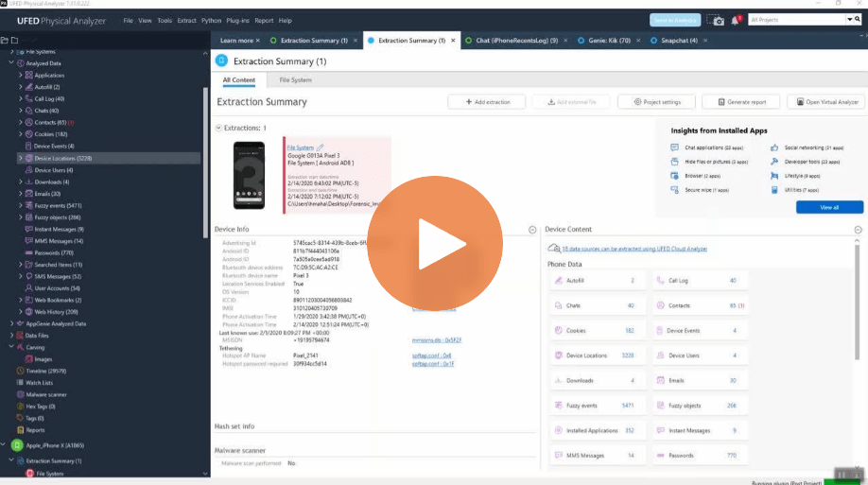Select Watch Lists in the tree

(x=39, y=383)
